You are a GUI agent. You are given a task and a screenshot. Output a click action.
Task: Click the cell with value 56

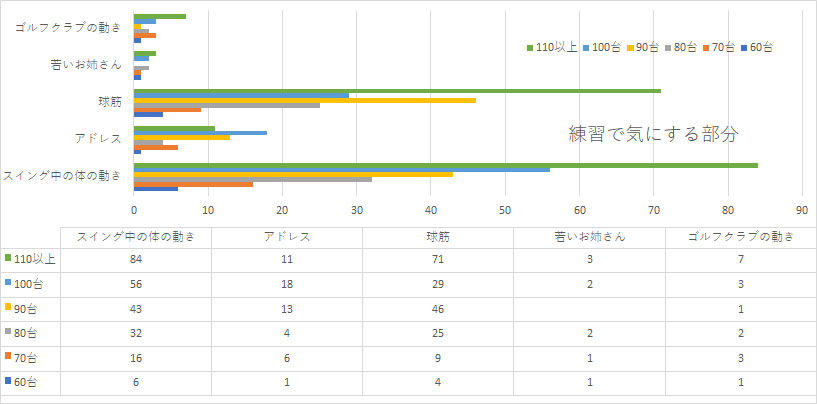point(136,285)
